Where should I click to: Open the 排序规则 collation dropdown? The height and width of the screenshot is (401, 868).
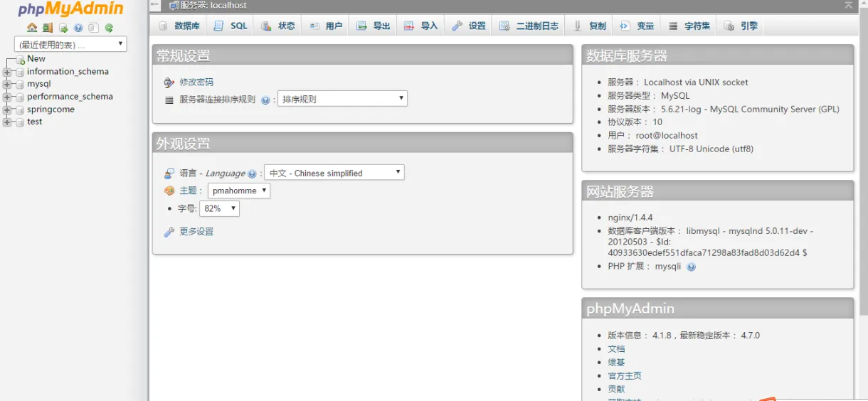(342, 99)
